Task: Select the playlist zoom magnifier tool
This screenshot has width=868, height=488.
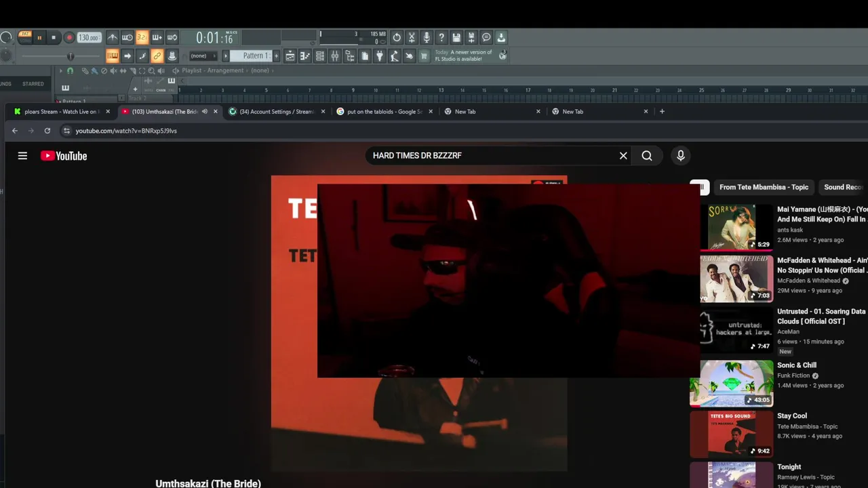Action: 151,70
